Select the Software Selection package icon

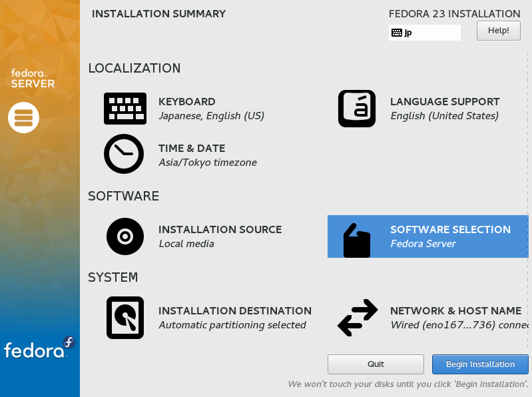(x=357, y=240)
